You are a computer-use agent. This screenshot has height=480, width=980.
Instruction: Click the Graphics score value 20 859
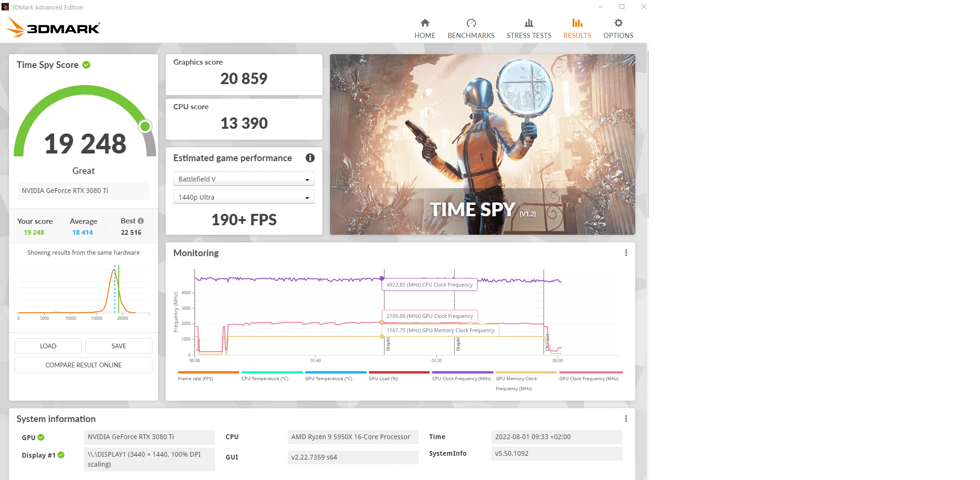pyautogui.click(x=244, y=78)
